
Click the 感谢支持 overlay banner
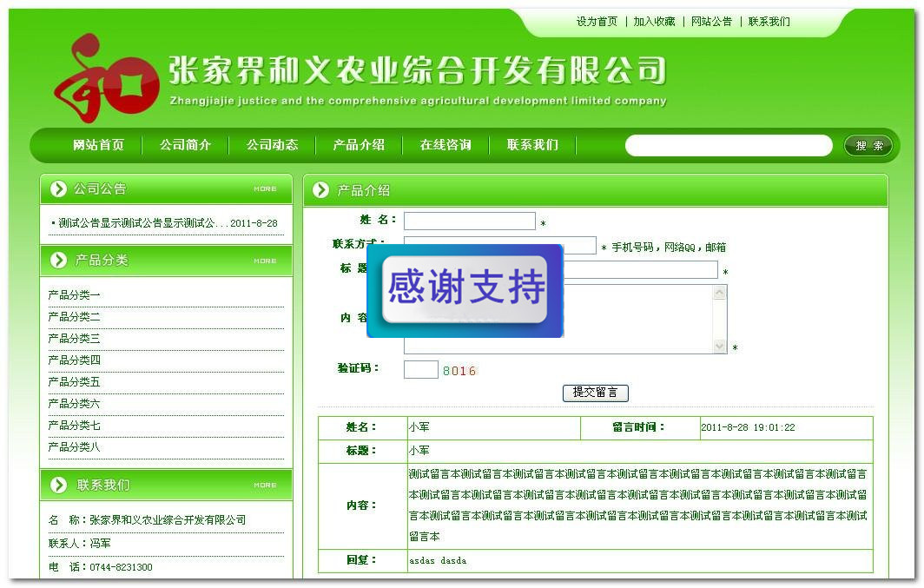point(465,291)
